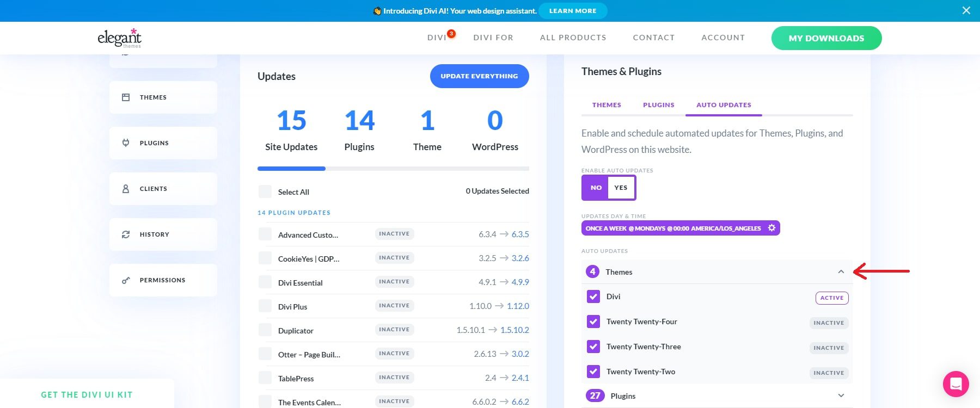The height and width of the screenshot is (408, 980).
Task: Click the Elegant Themes logo
Action: tap(119, 38)
